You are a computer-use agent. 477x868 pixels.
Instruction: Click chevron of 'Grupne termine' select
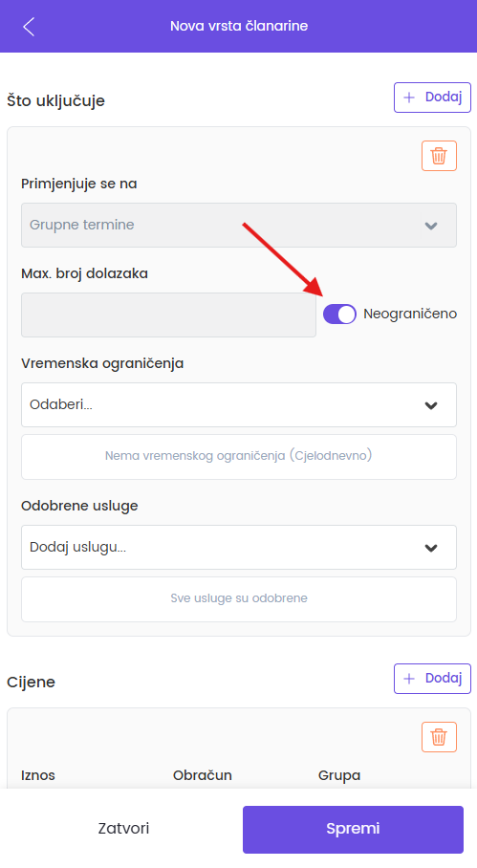pos(431,226)
